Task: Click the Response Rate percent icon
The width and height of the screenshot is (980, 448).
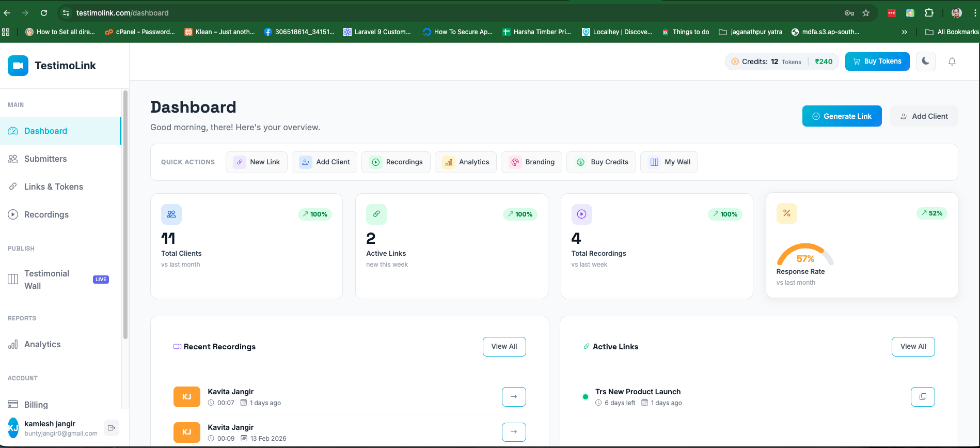Action: (787, 213)
